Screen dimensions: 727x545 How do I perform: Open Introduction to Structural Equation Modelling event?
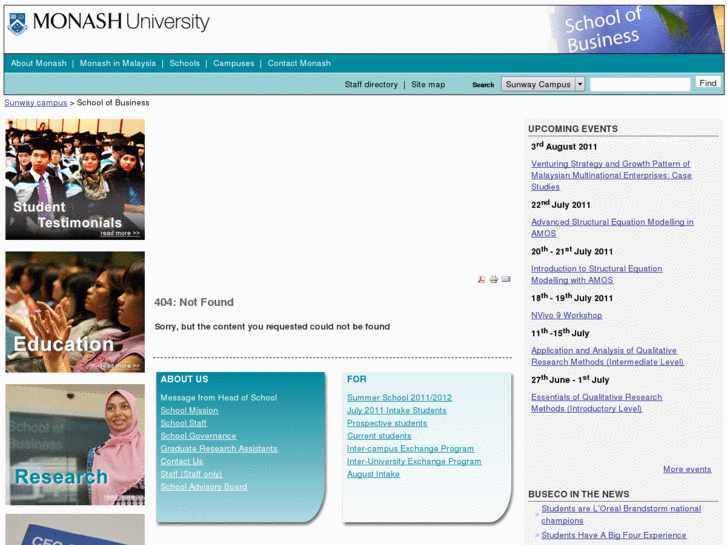click(x=596, y=274)
